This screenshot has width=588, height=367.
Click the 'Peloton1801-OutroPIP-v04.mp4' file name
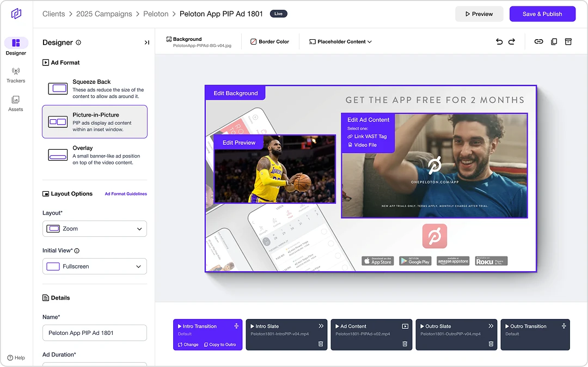pyautogui.click(x=450, y=334)
